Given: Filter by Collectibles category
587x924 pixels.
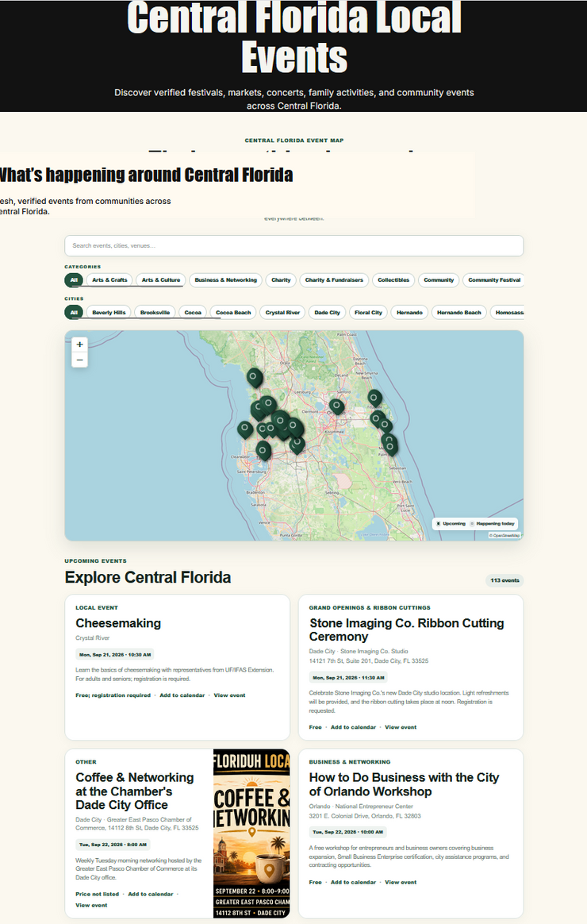Looking at the screenshot, I should [393, 280].
